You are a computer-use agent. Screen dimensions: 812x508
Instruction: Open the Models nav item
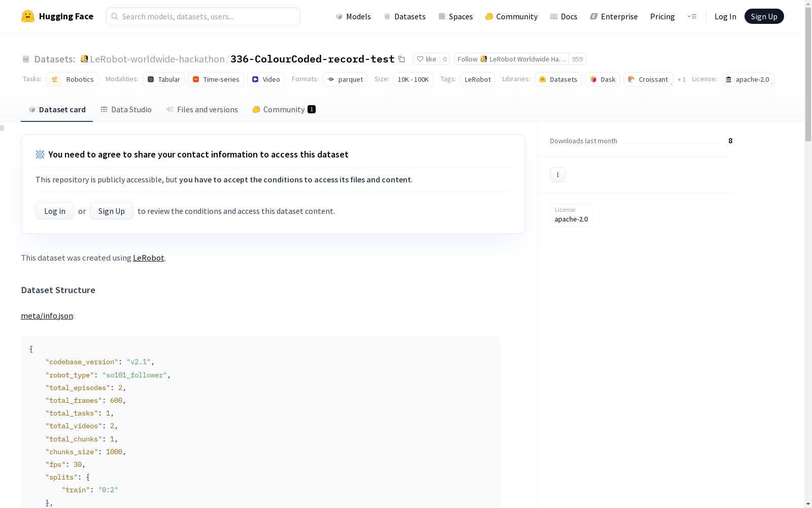[353, 16]
